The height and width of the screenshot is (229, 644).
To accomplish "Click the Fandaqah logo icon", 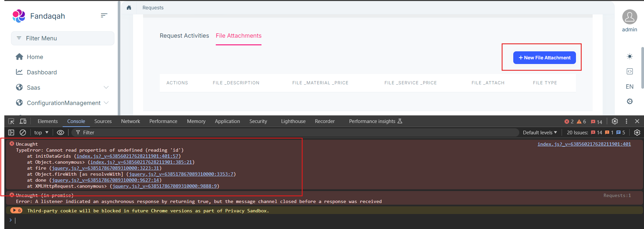I will click(x=19, y=16).
